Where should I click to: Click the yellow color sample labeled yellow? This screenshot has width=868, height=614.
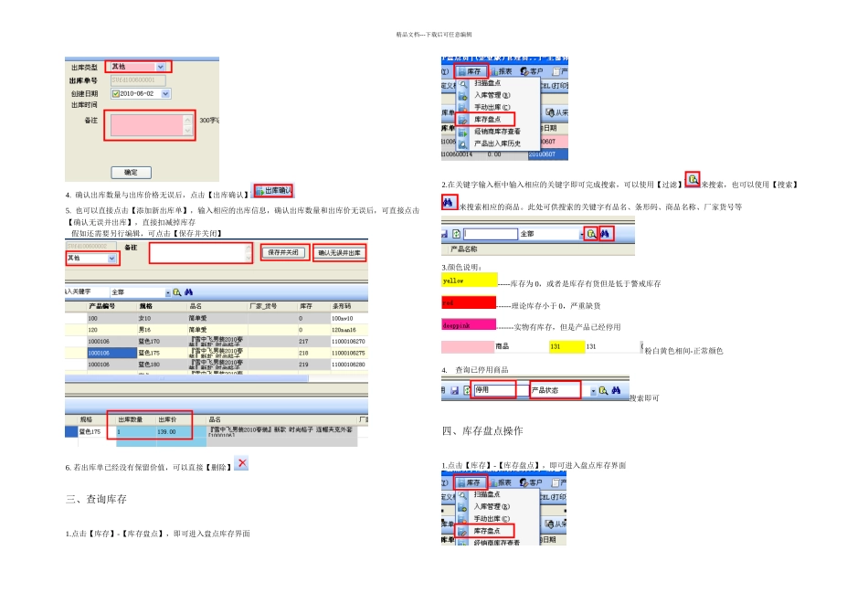tap(470, 281)
